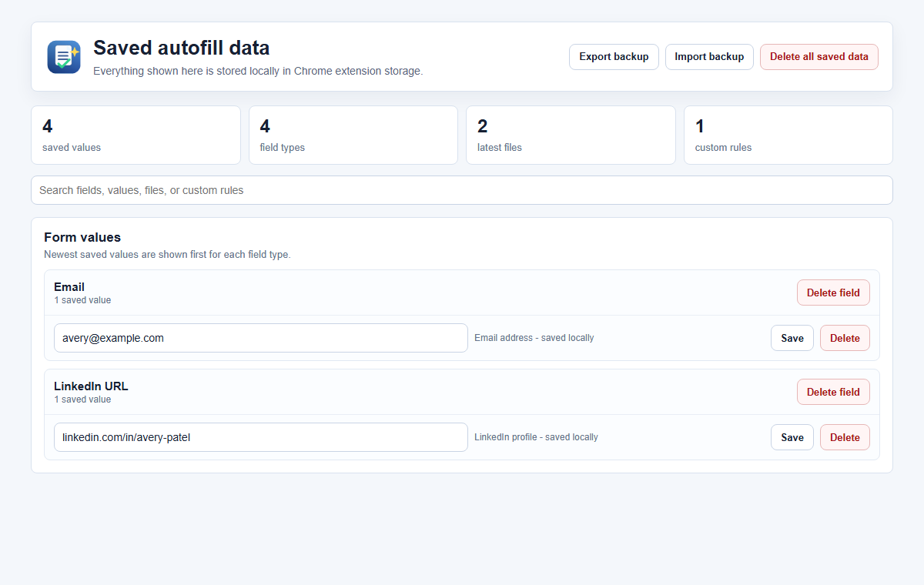Select the field types stat card
The width and height of the screenshot is (924, 585).
point(353,135)
